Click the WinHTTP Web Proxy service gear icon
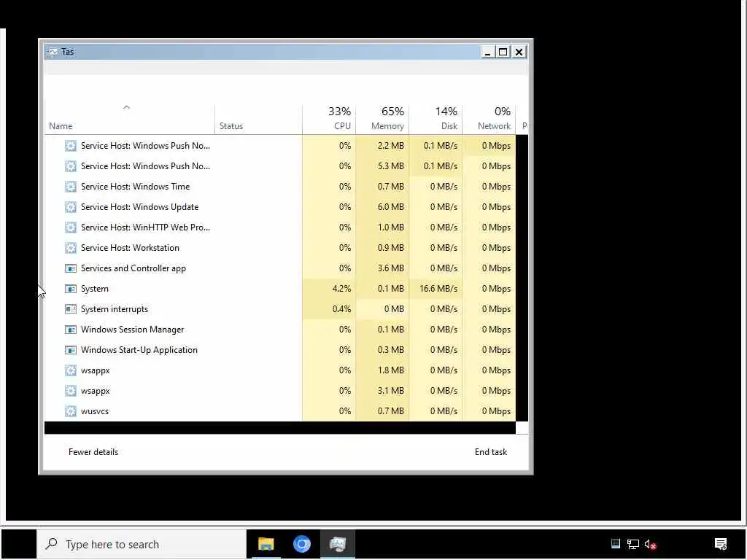The width and height of the screenshot is (747, 560). click(71, 227)
